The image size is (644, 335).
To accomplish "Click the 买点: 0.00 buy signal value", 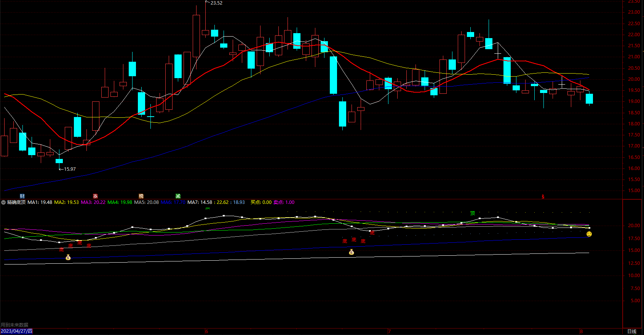I will point(261,202).
